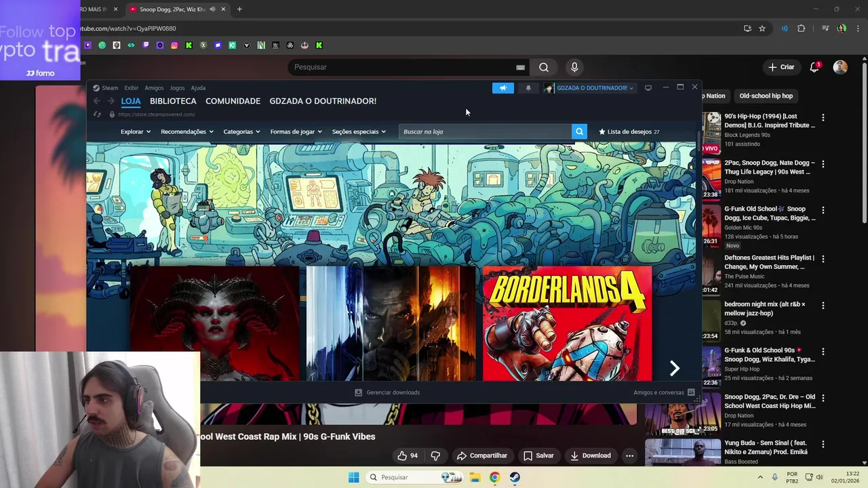Open YouTube account avatar menu
The height and width of the screenshot is (488, 868).
[x=840, y=67]
